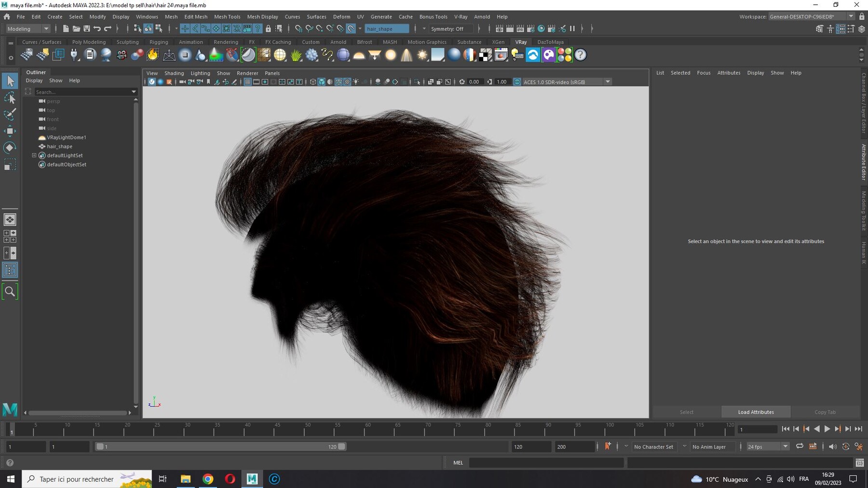Open Outliner search filter dropdown
The height and width of the screenshot is (488, 868).
pyautogui.click(x=134, y=92)
